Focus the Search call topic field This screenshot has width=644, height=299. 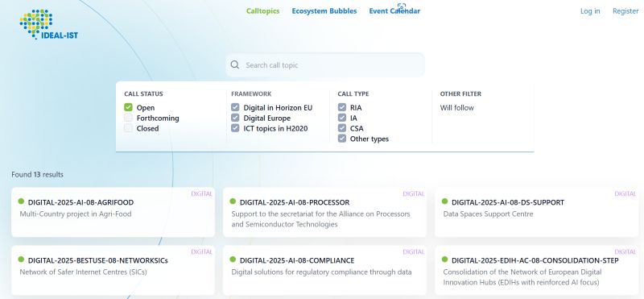(x=325, y=64)
